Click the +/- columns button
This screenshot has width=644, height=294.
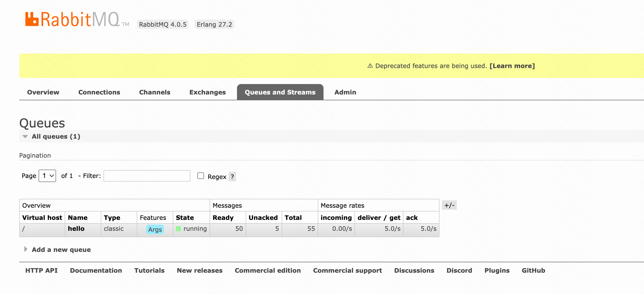coord(449,205)
